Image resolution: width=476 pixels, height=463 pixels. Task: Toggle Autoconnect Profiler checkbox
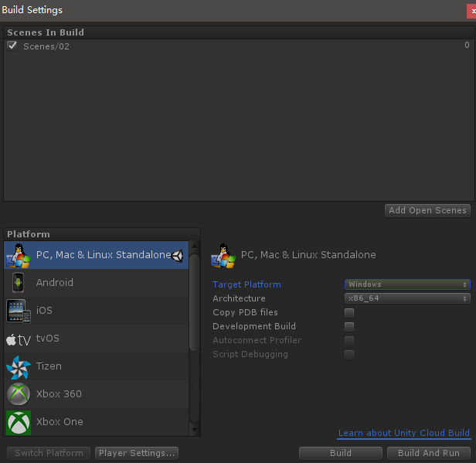(349, 341)
